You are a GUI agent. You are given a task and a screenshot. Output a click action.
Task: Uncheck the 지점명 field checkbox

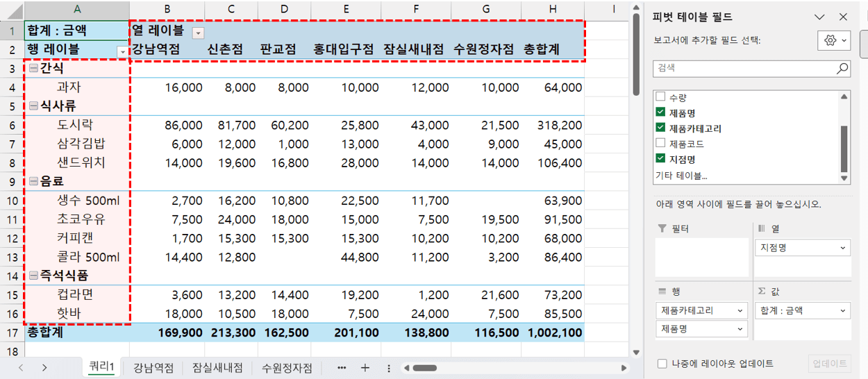coord(660,159)
